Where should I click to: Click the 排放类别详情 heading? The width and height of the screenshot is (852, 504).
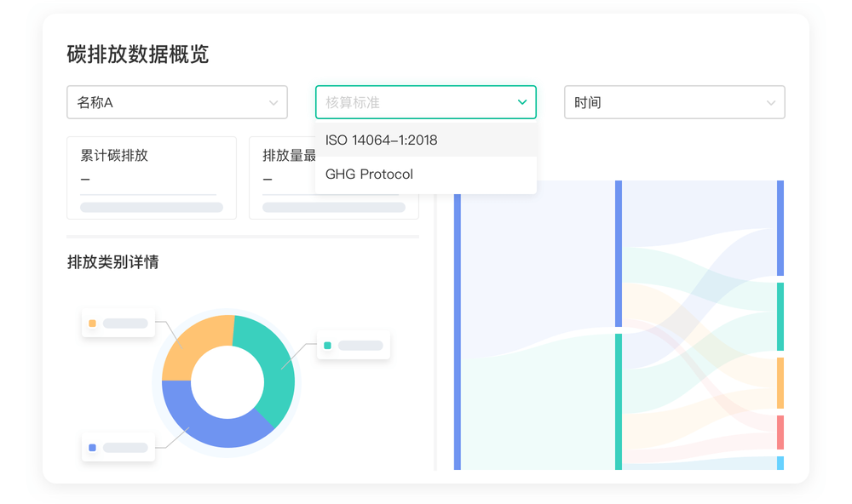(113, 262)
